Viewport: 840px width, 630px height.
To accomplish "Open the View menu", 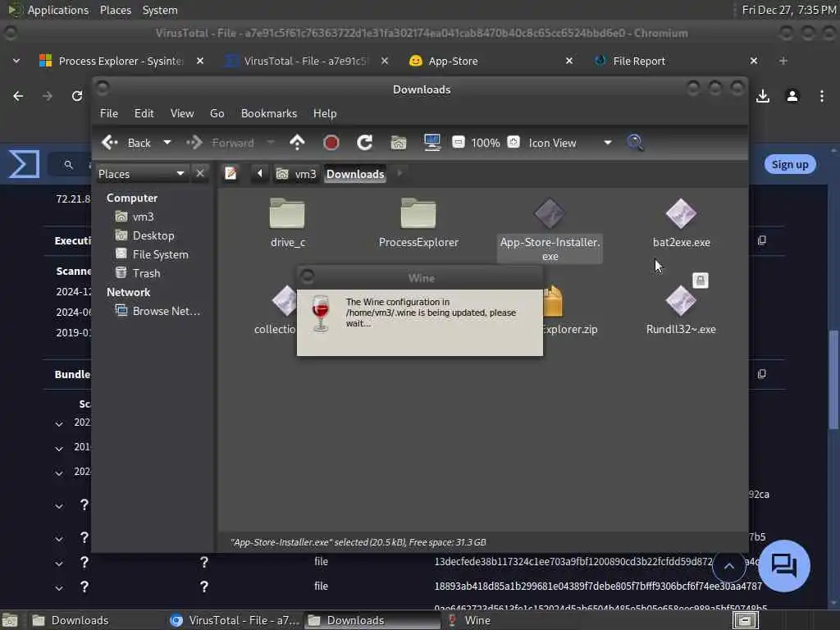I will click(182, 113).
